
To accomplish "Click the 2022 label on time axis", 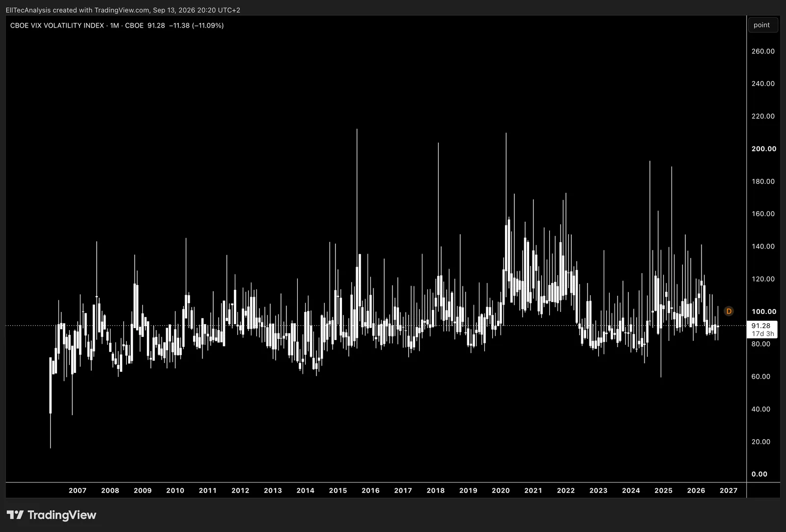I will (566, 490).
